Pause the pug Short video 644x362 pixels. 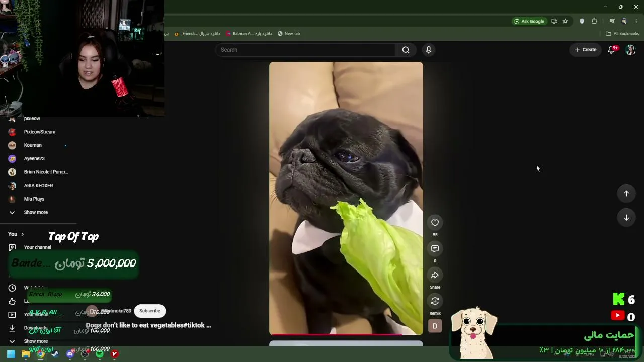pyautogui.click(x=346, y=198)
